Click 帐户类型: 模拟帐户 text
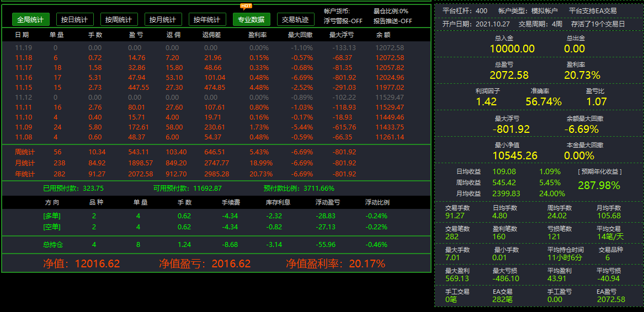The image size is (644, 312). tap(528, 11)
